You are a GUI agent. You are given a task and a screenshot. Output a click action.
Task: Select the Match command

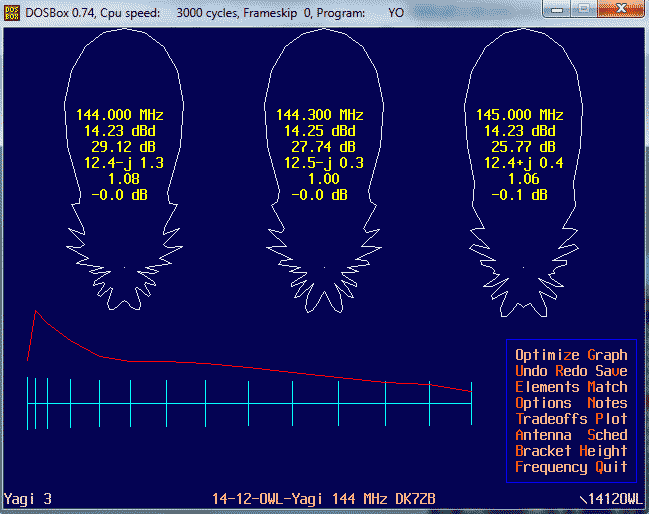tap(607, 387)
